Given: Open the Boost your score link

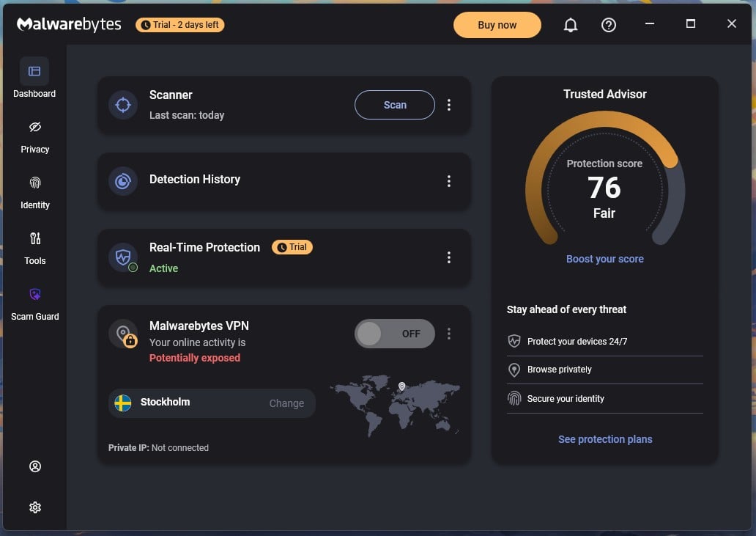Looking at the screenshot, I should point(604,259).
